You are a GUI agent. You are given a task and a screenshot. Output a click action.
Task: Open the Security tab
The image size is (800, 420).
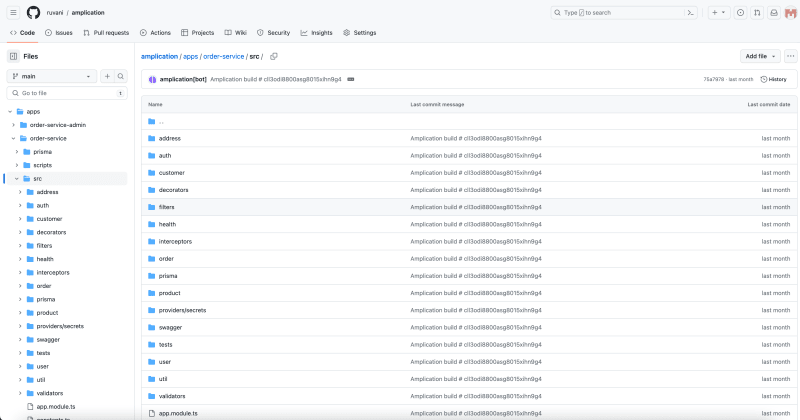[x=273, y=33]
